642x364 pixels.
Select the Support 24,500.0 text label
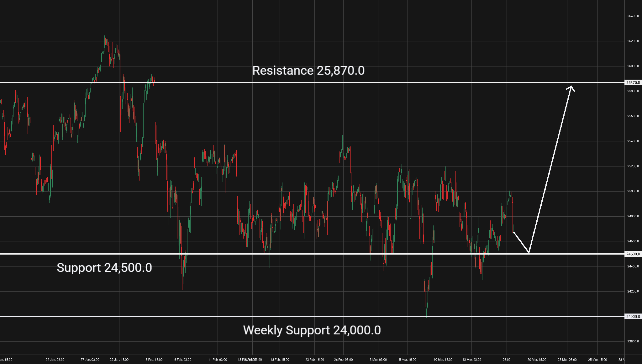[104, 268]
